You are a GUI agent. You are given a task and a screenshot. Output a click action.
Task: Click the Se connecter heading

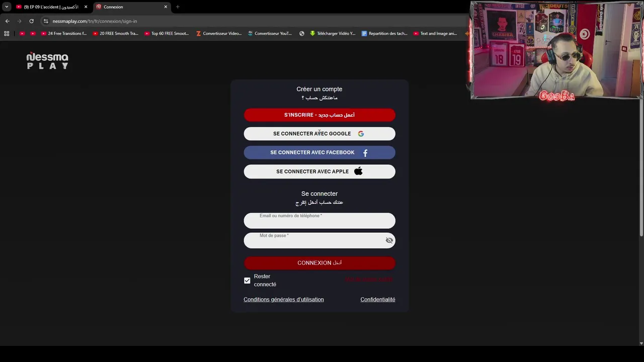coord(319,194)
